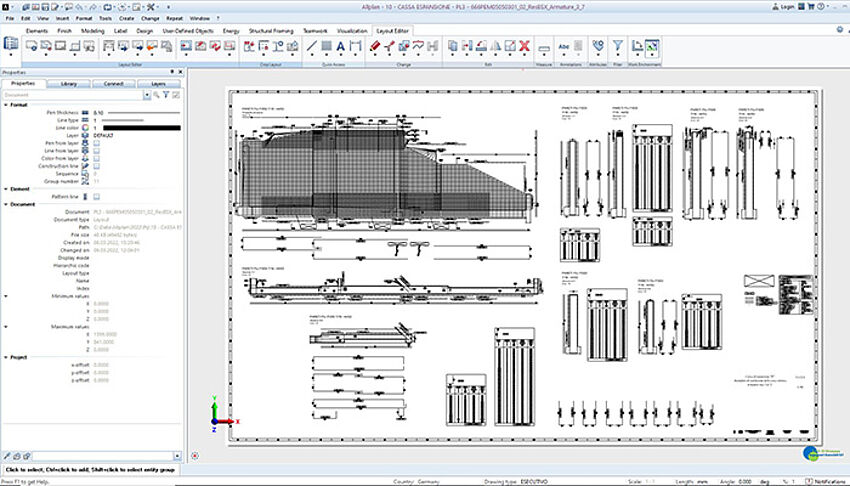Click the Measure ruler icon
This screenshot has width=850, height=486.
pyautogui.click(x=545, y=46)
